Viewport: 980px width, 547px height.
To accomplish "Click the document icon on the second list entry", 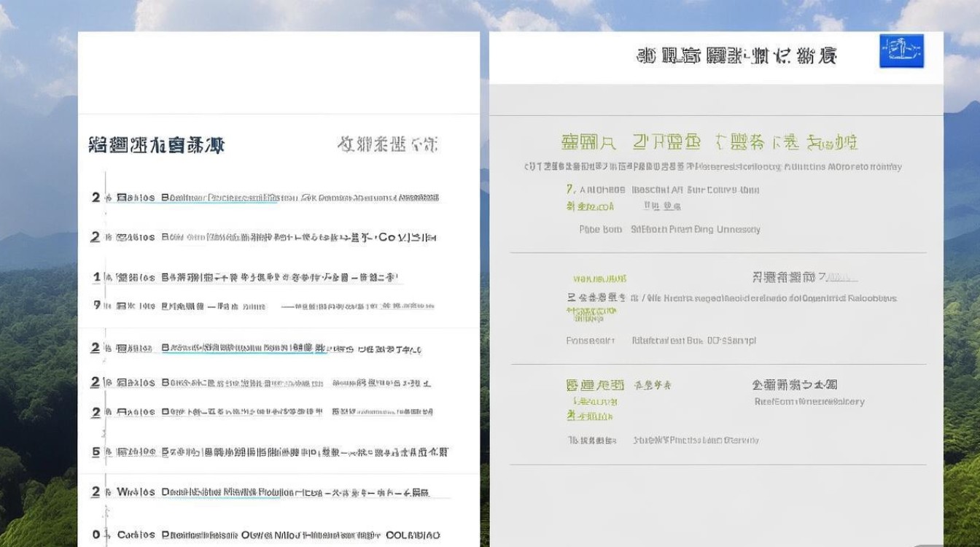I will (122, 237).
